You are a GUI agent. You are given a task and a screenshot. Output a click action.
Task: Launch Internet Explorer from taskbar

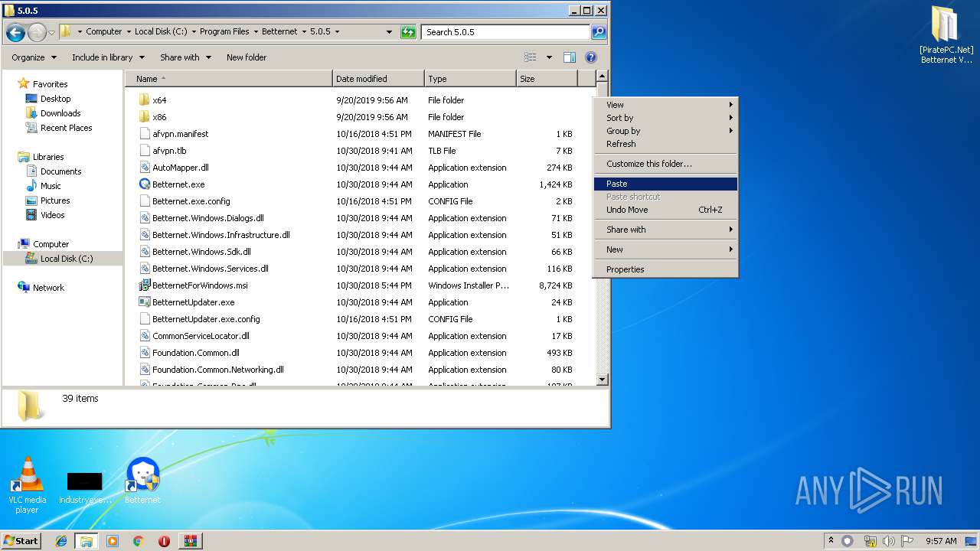(x=61, y=541)
